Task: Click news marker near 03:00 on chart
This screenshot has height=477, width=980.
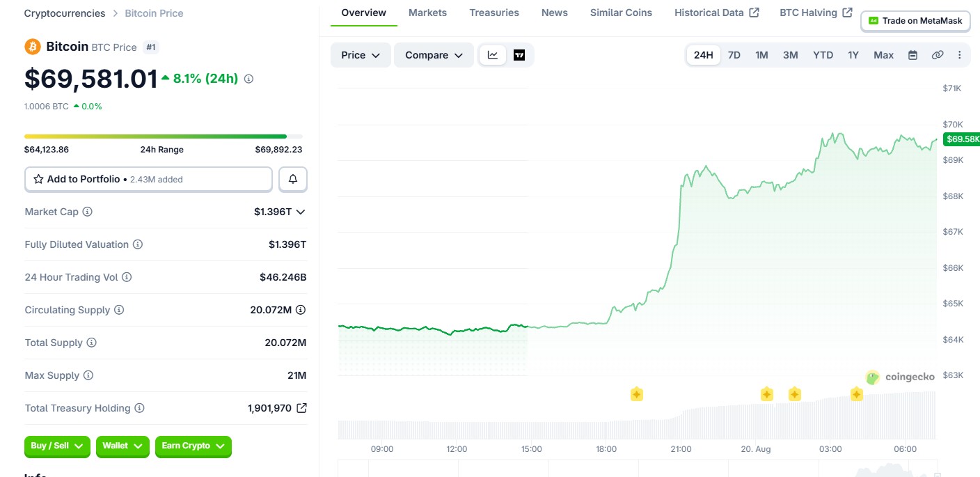Action: 856,395
